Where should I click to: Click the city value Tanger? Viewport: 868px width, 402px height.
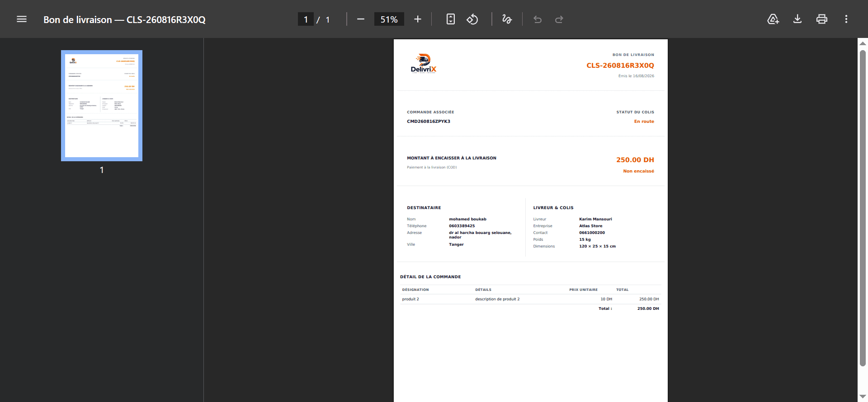(456, 244)
